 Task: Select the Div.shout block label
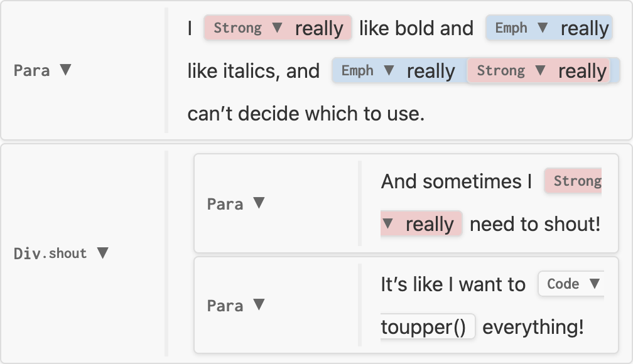pos(50,254)
